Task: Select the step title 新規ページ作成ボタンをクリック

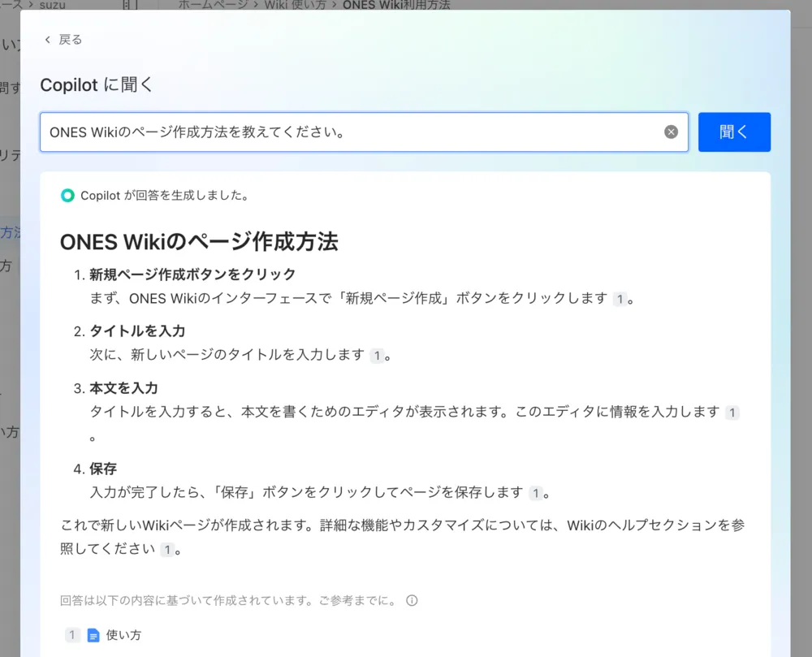Action: (x=192, y=274)
